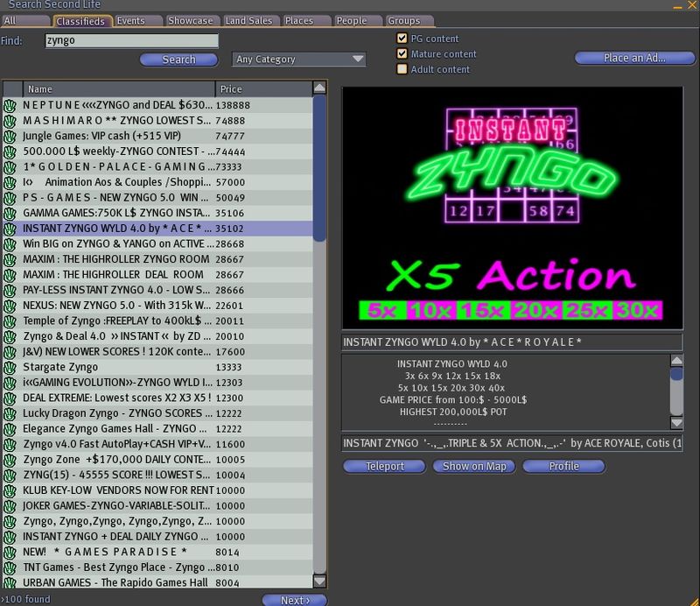Click hand icon beside 500.000 L$ weekly row
The width and height of the screenshot is (700, 606).
(10, 152)
